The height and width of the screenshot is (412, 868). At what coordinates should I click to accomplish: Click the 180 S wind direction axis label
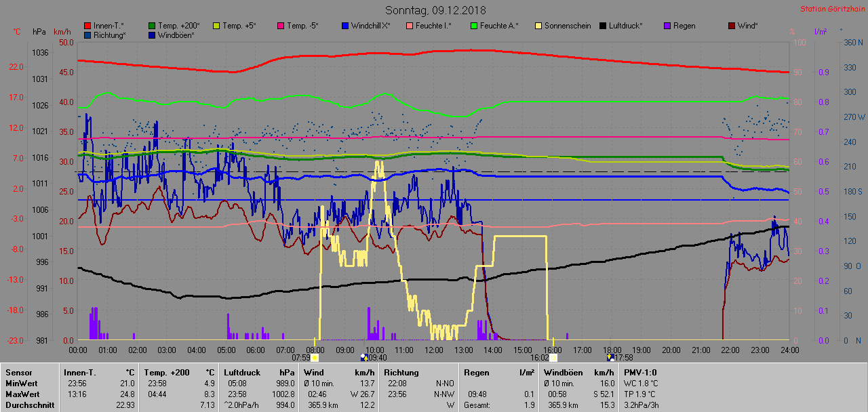(x=854, y=192)
